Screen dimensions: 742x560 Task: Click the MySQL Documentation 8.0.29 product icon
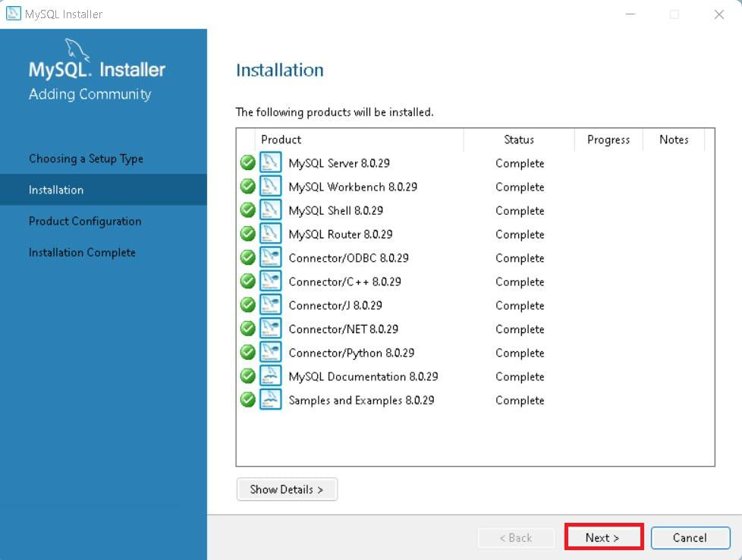[x=270, y=376]
